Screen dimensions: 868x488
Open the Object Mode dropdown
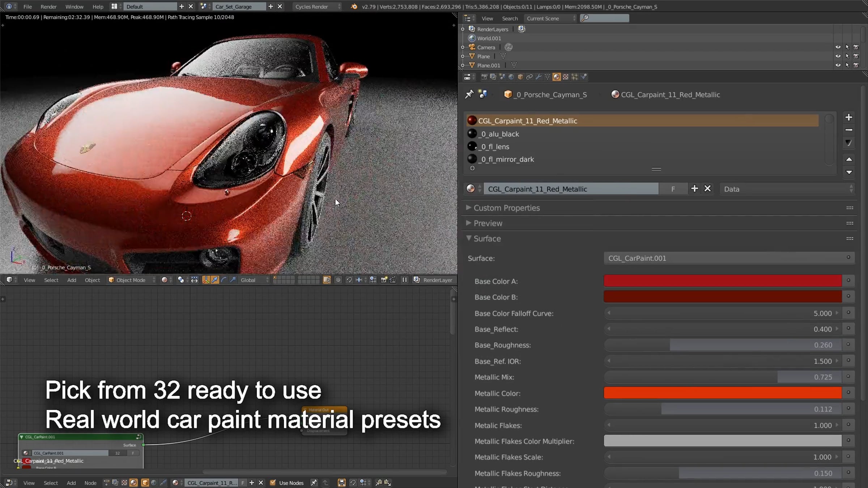[x=132, y=280]
